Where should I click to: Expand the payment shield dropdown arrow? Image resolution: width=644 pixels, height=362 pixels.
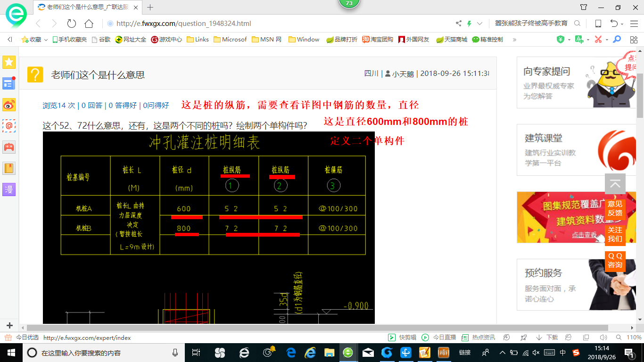(569, 40)
